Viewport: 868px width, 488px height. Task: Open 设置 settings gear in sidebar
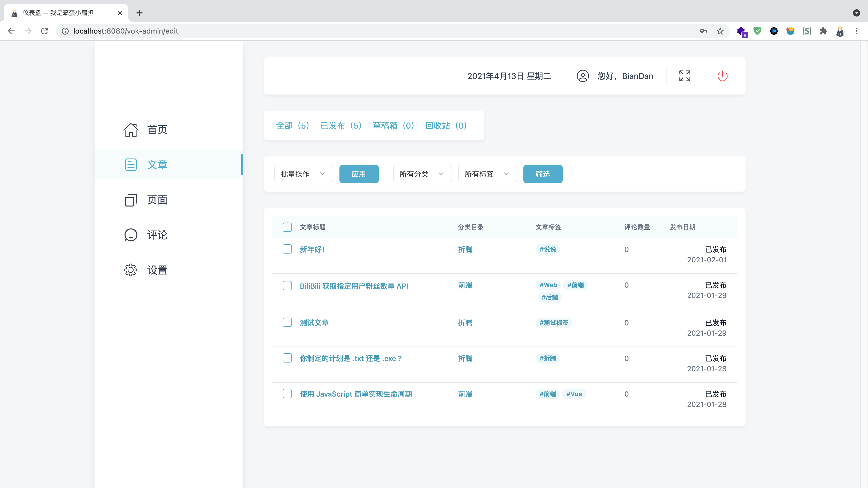(x=131, y=270)
